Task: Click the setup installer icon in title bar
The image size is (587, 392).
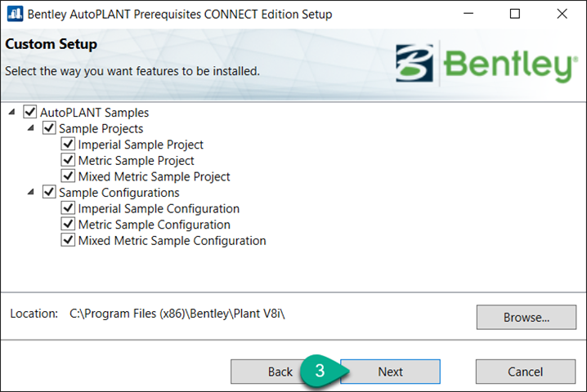Action: 14,15
